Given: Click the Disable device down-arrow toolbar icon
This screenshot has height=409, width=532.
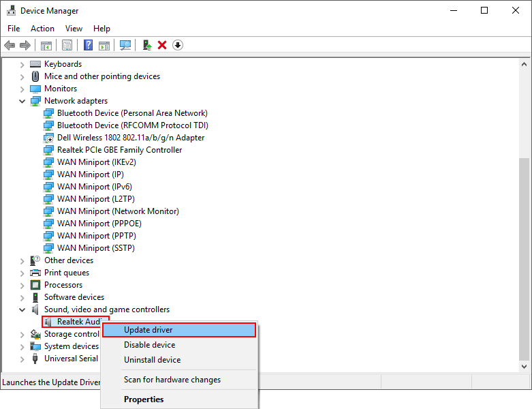Looking at the screenshot, I should [x=178, y=45].
